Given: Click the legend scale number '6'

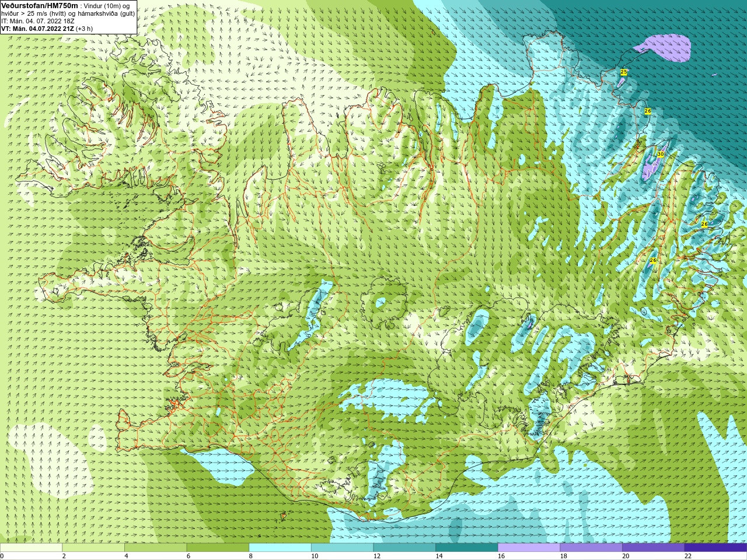Looking at the screenshot, I should tap(189, 556).
